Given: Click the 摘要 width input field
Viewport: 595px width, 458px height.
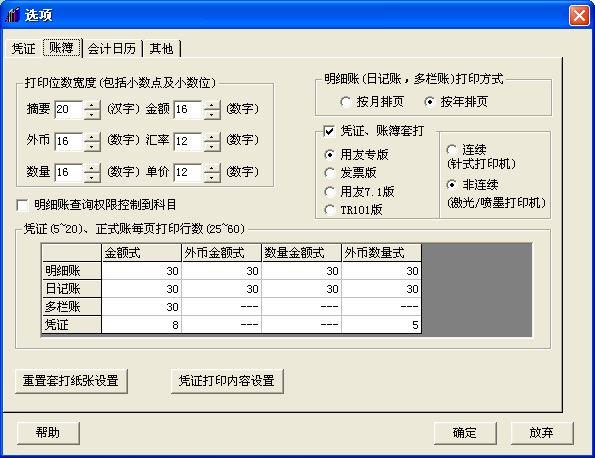Looking at the screenshot, I should 68,110.
